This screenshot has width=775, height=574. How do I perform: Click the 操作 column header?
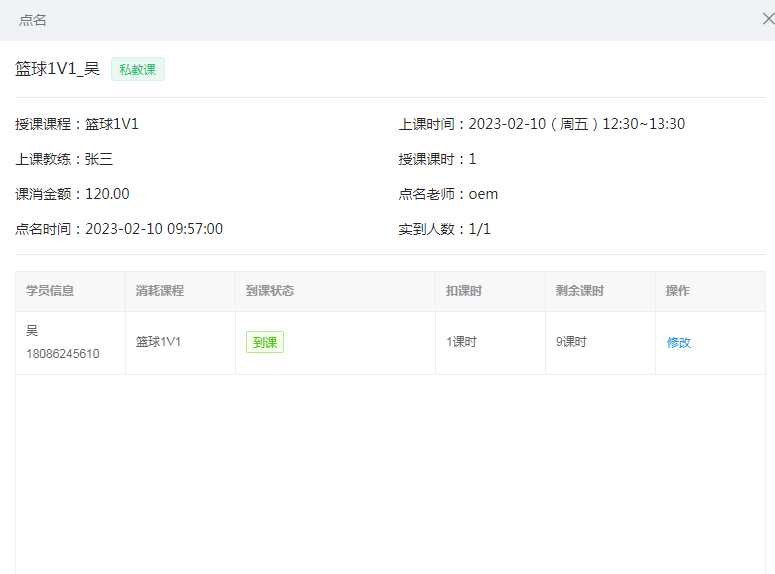tap(678, 291)
